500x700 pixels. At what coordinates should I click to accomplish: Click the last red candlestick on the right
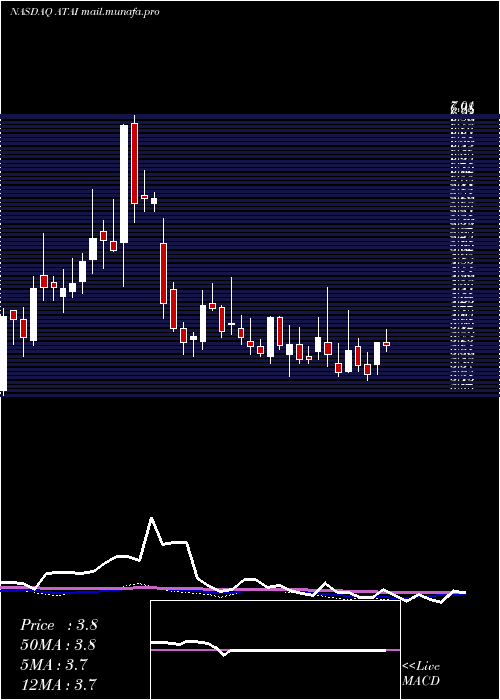pyautogui.click(x=387, y=344)
